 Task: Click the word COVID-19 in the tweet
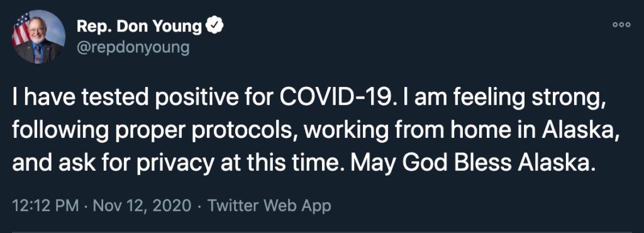click(x=333, y=99)
